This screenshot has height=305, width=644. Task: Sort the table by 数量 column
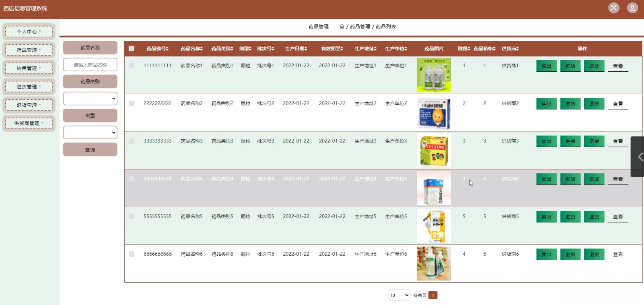coord(464,48)
